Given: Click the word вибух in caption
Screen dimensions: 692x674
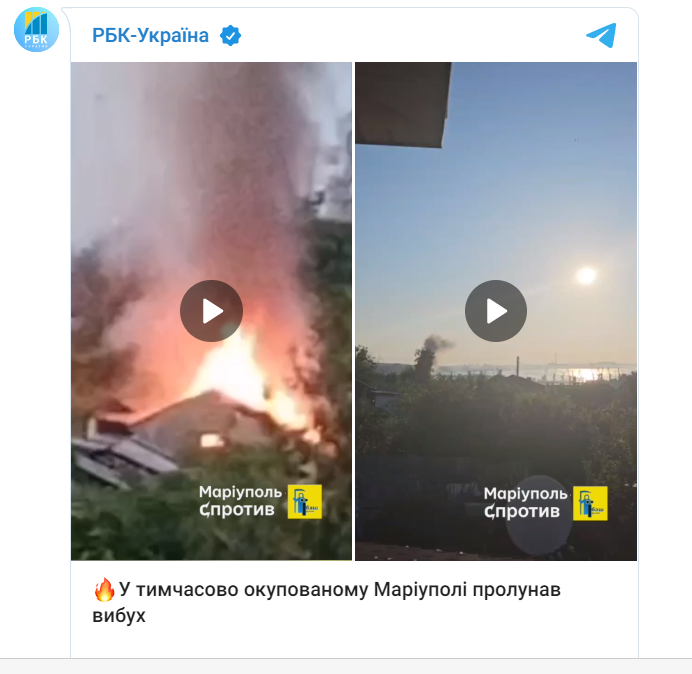Looking at the screenshot, I should point(119,616).
